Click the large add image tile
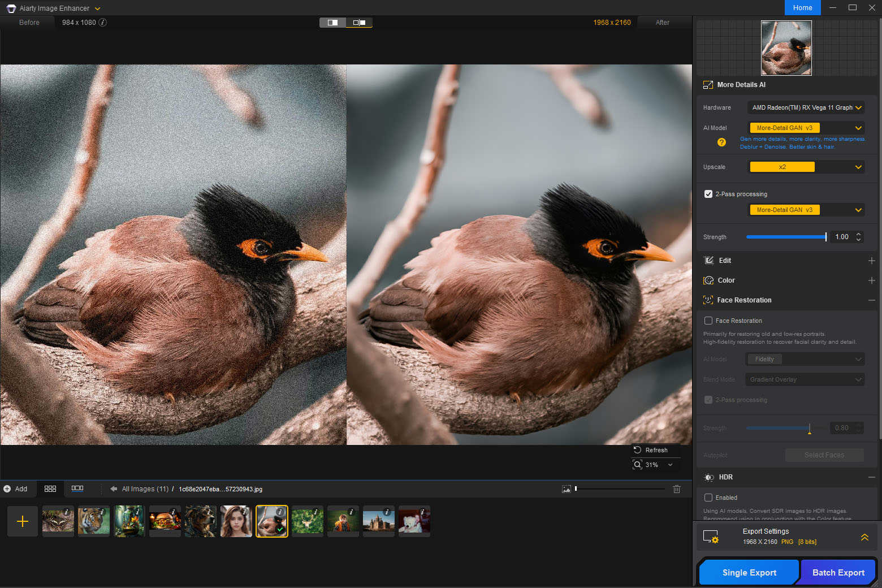 click(x=23, y=521)
